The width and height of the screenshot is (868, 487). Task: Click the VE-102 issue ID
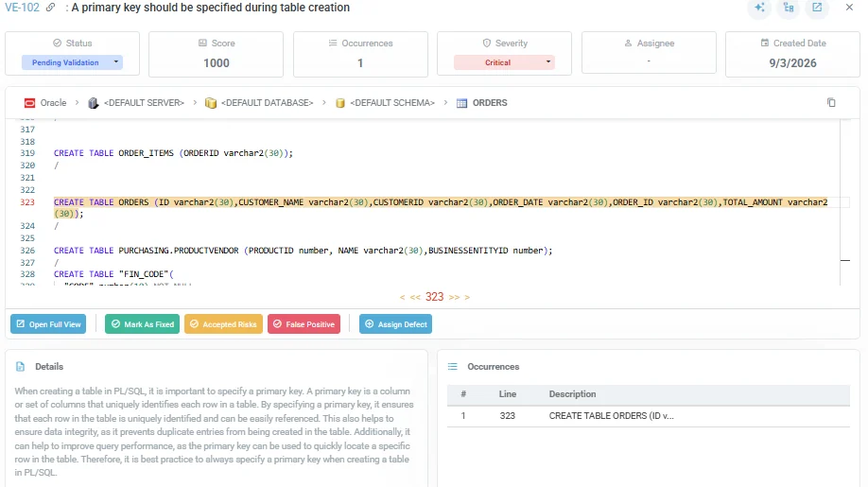(x=22, y=8)
